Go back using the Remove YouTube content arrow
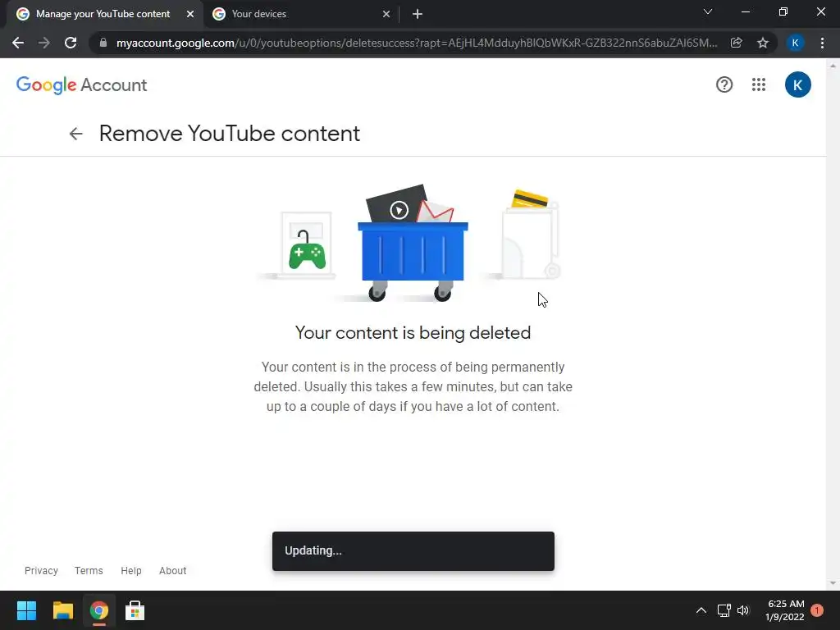Screen dimensions: 840x630 tap(76, 134)
